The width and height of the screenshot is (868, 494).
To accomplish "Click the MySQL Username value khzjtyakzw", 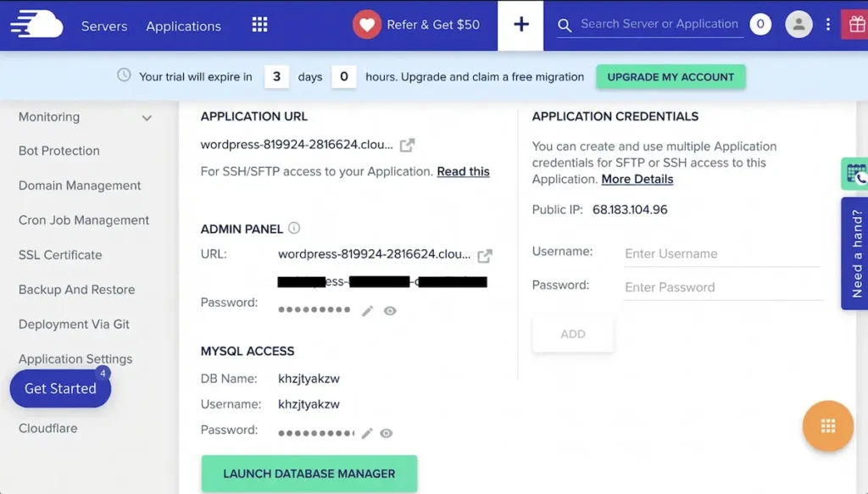I will click(309, 404).
